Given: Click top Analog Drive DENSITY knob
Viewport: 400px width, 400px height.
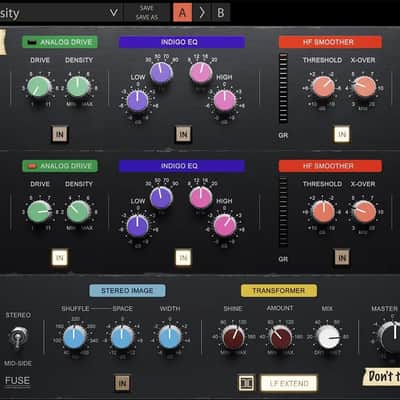Looking at the screenshot, I should [79, 87].
